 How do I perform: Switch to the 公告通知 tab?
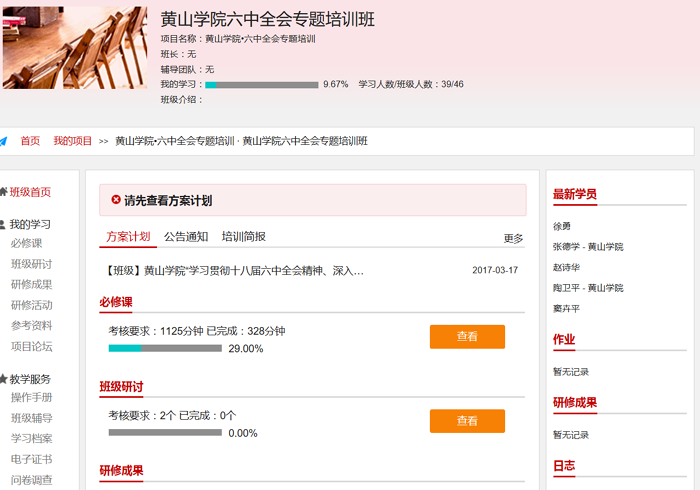coord(186,237)
